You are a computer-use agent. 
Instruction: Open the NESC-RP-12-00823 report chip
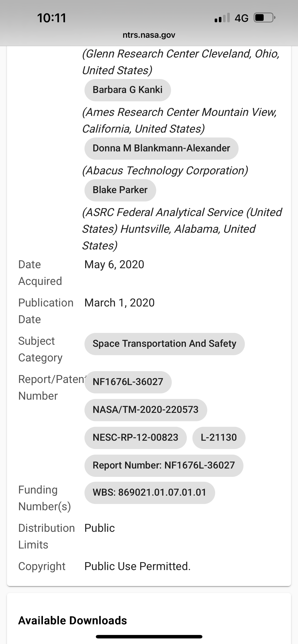(x=135, y=437)
